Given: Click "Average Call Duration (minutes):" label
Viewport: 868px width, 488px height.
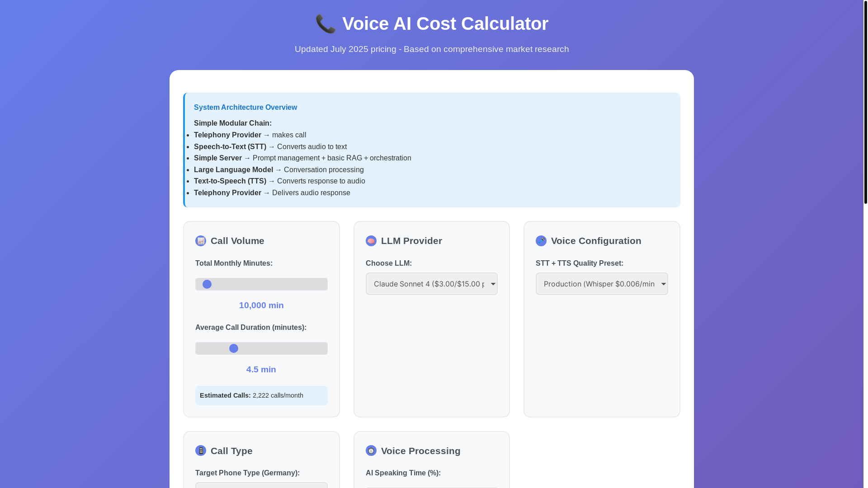Looking at the screenshot, I should click(x=251, y=328).
